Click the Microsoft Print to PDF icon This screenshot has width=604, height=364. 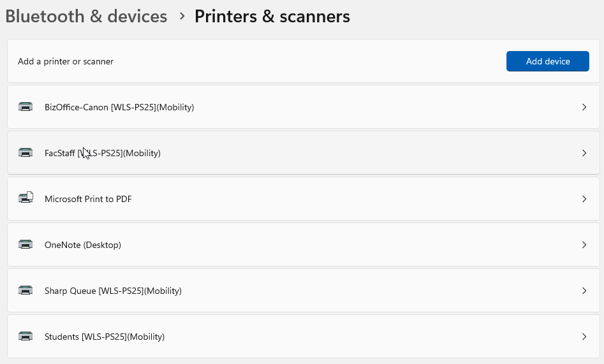click(x=26, y=198)
